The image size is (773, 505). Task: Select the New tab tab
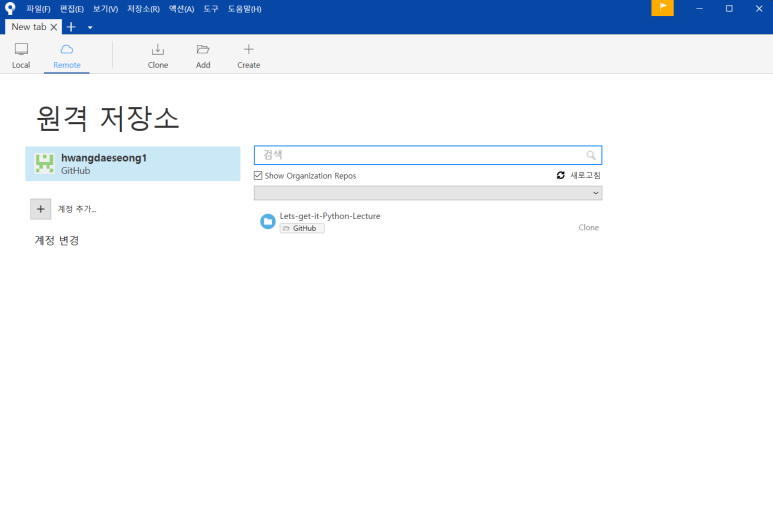coord(29,27)
